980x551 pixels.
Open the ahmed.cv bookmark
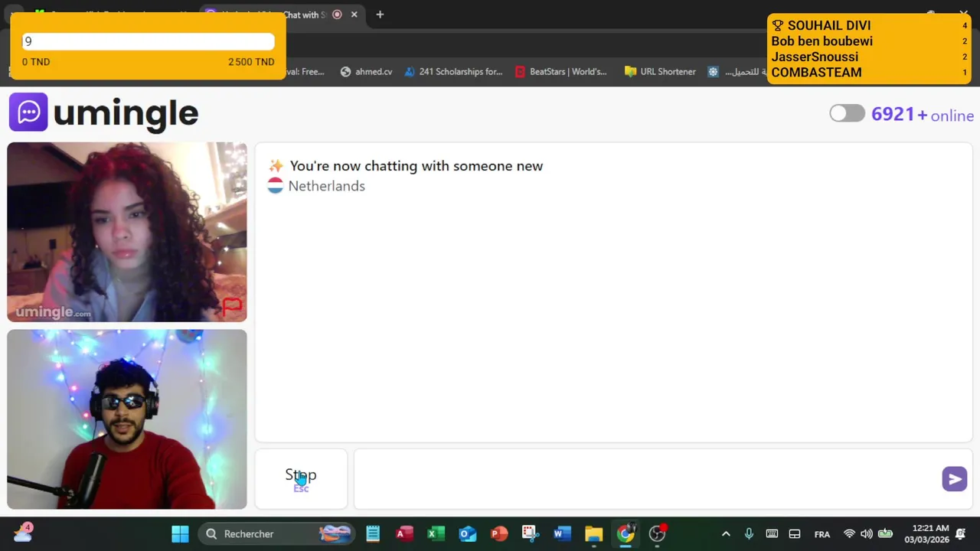tap(366, 72)
